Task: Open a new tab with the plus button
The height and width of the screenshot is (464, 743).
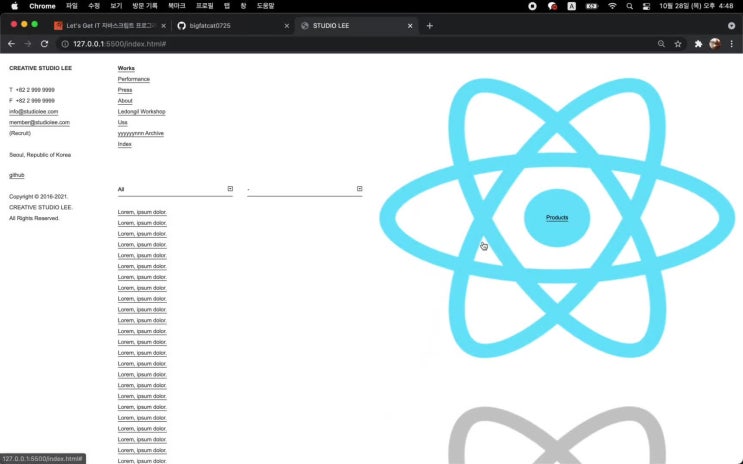Action: click(x=430, y=26)
